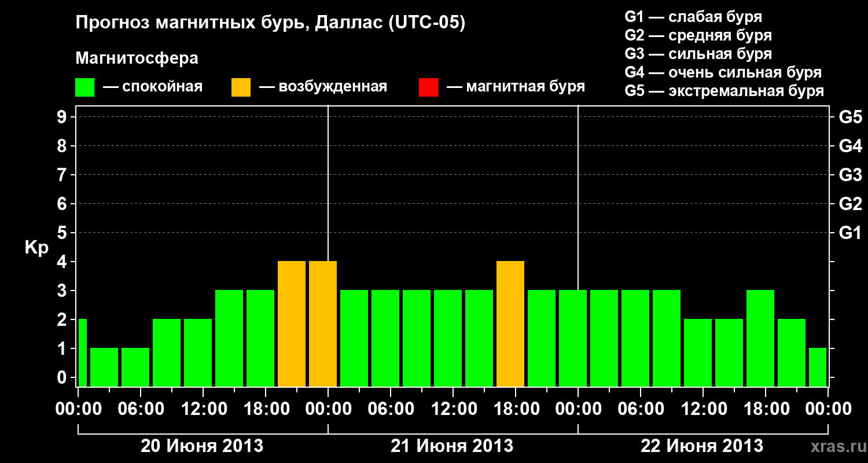868x463 pixels.
Task: Click the right-axis 'G2' storm level label
Action: (851, 204)
